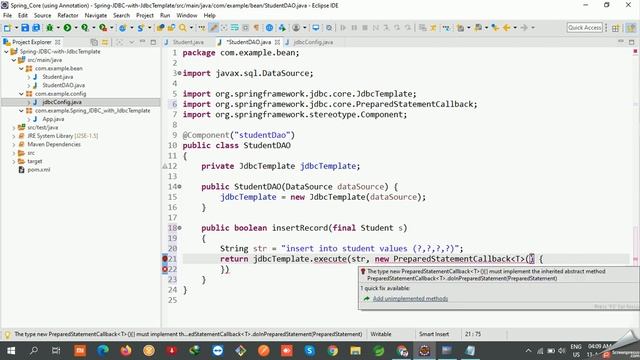640x360 pixels.
Task: Open Back history dropdown arrow
Action: click(x=515, y=28)
